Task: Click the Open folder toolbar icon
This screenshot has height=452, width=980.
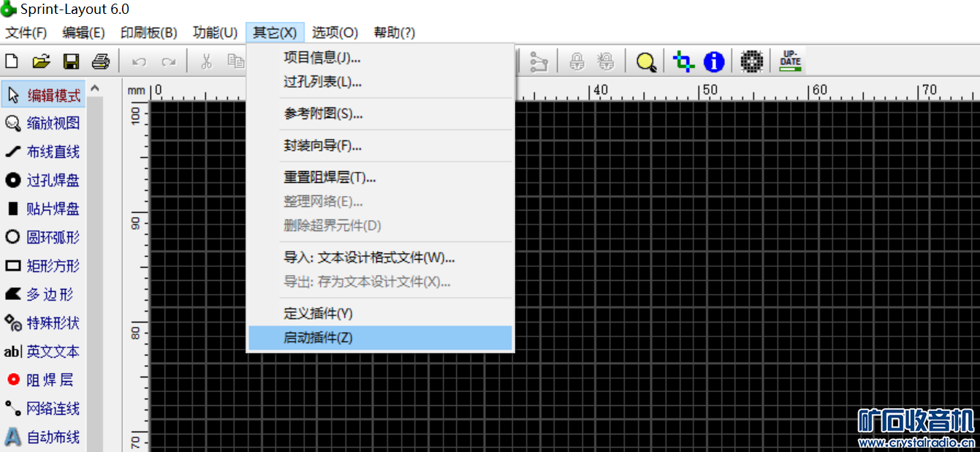Action: [41, 61]
